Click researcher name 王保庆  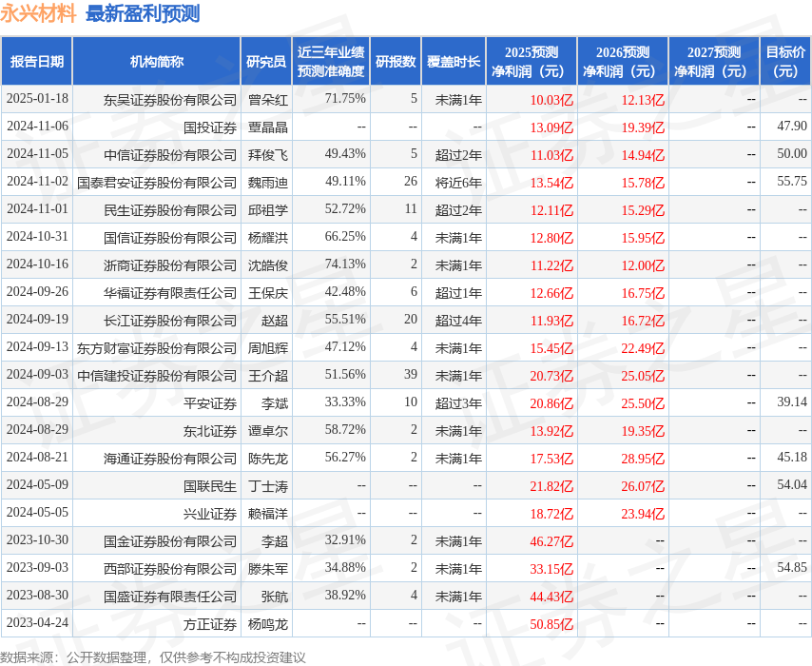coord(268,292)
